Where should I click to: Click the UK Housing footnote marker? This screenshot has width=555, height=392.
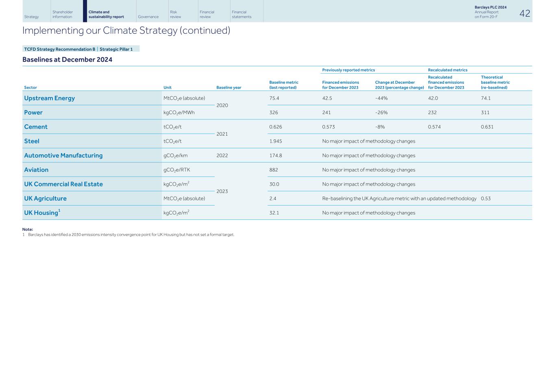pyautogui.click(x=59, y=210)
